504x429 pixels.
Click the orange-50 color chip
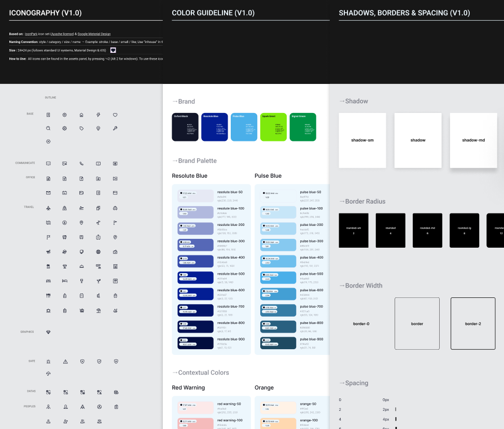coord(278,407)
